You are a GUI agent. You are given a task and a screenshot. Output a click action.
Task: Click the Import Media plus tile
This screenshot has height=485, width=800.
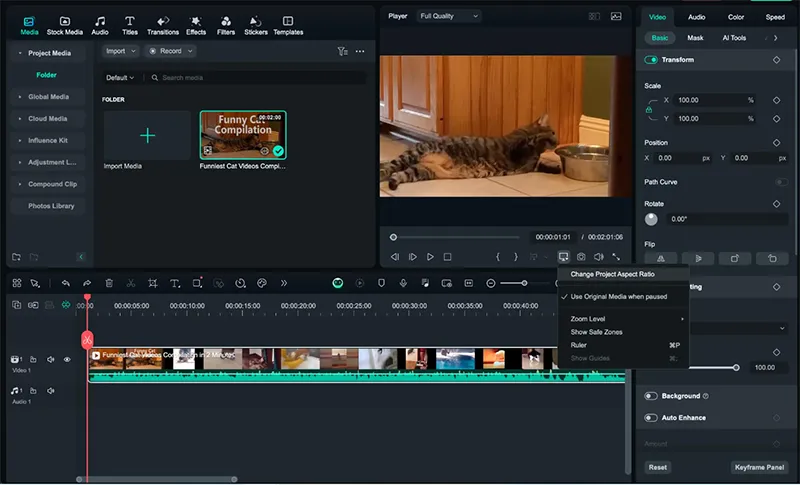(x=147, y=136)
